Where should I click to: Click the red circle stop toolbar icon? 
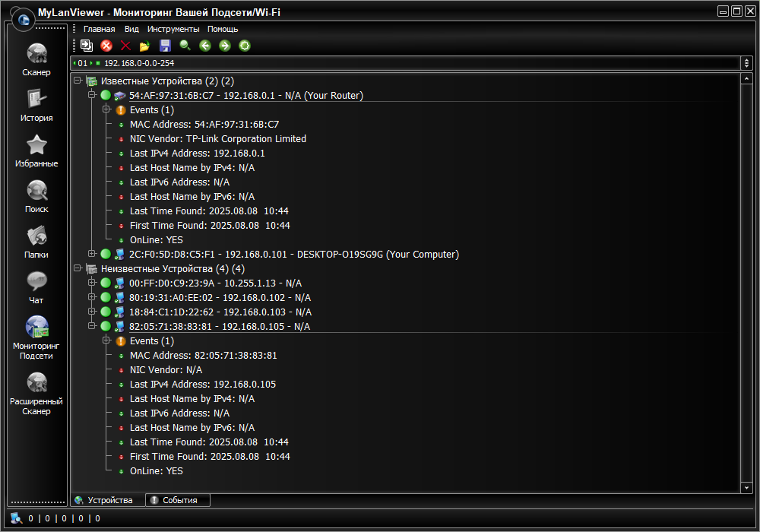[106, 46]
